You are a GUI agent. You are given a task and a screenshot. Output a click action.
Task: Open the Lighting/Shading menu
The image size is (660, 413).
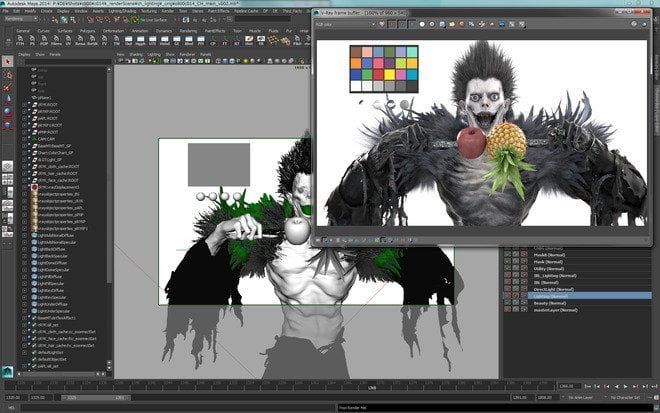click(122, 11)
